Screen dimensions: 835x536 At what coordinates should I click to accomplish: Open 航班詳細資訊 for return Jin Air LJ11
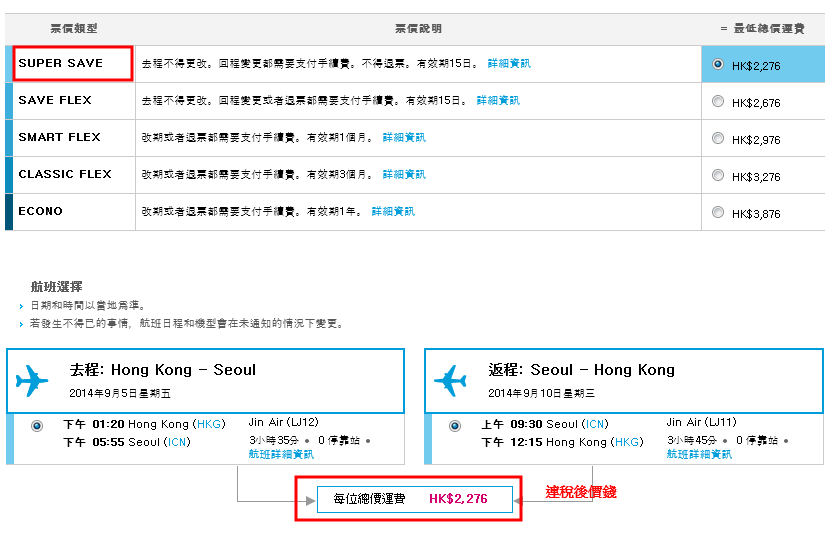pos(699,454)
